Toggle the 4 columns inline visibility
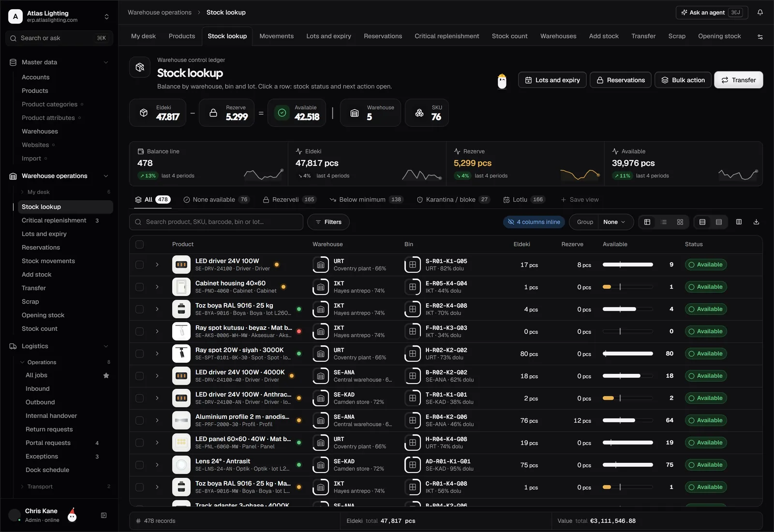 (x=534, y=222)
